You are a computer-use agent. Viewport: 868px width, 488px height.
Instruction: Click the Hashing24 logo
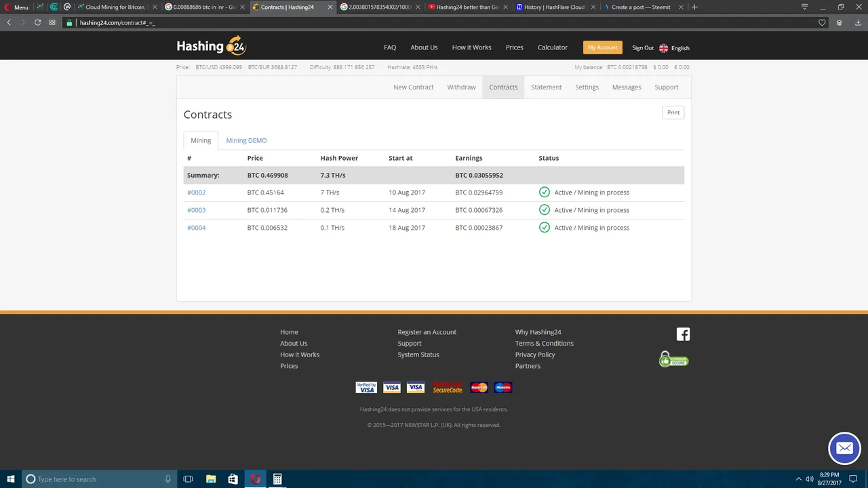(x=211, y=46)
